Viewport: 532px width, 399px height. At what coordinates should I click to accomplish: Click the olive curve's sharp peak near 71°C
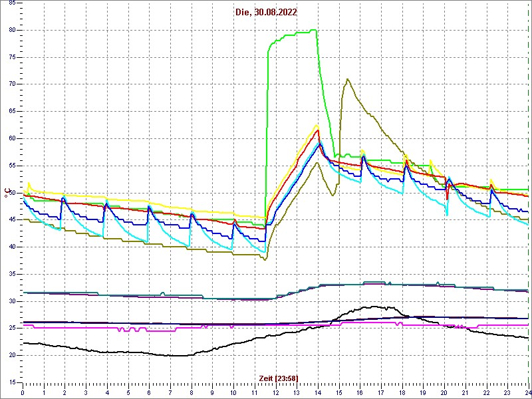coord(347,79)
